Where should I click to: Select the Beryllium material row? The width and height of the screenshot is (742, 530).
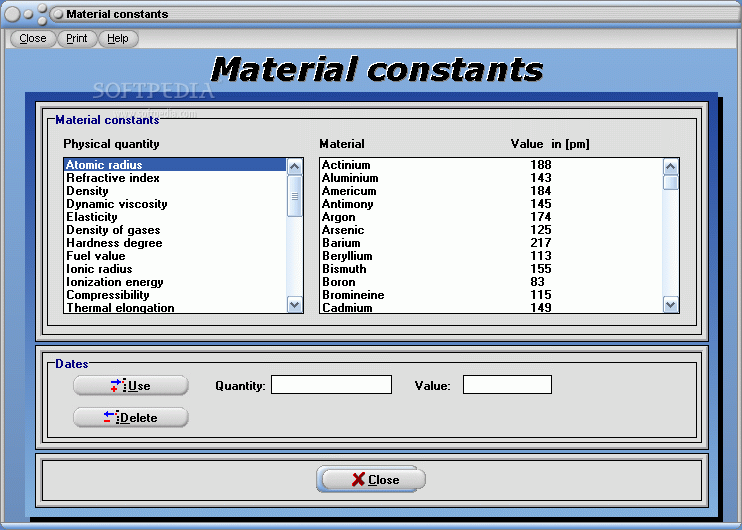[491, 256]
